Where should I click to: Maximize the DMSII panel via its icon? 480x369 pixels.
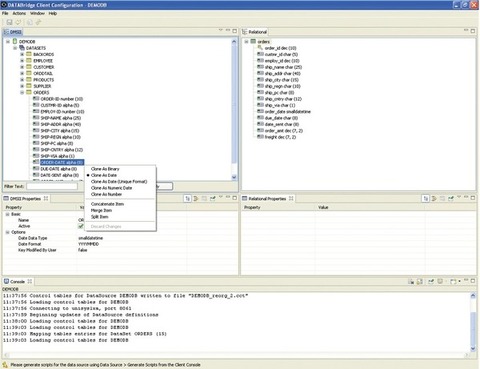[x=235, y=31]
